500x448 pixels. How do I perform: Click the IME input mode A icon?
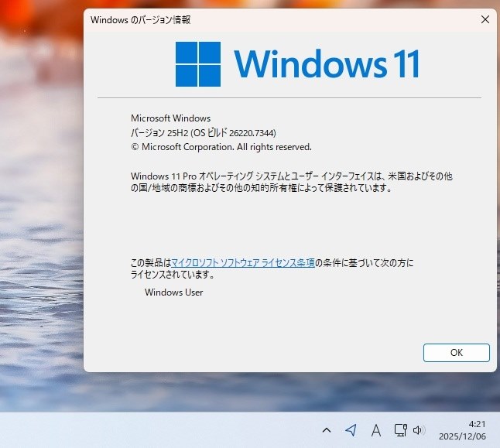[x=376, y=430]
